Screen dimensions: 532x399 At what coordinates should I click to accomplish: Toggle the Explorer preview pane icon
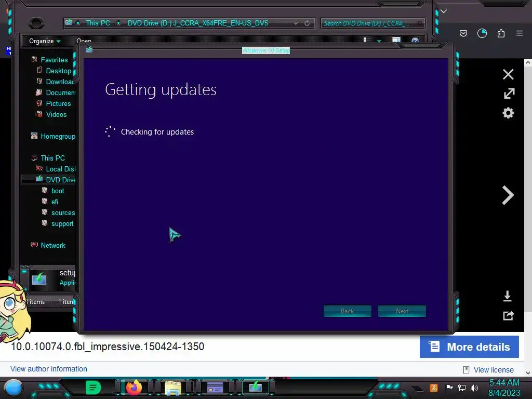(396, 40)
